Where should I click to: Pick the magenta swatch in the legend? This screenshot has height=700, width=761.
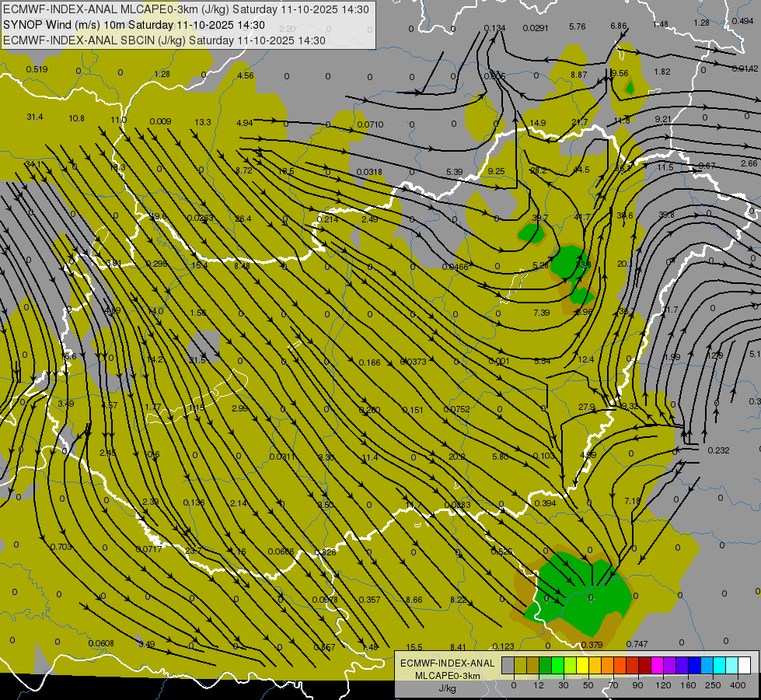(x=657, y=665)
